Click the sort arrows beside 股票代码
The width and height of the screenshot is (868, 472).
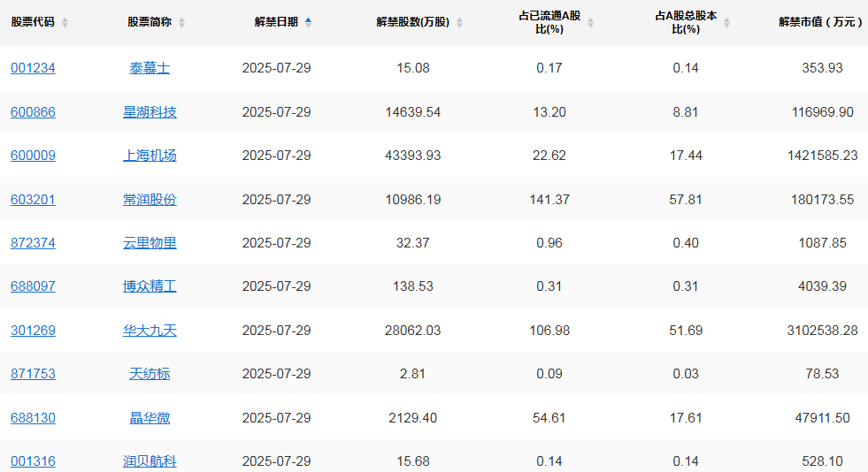(65, 22)
